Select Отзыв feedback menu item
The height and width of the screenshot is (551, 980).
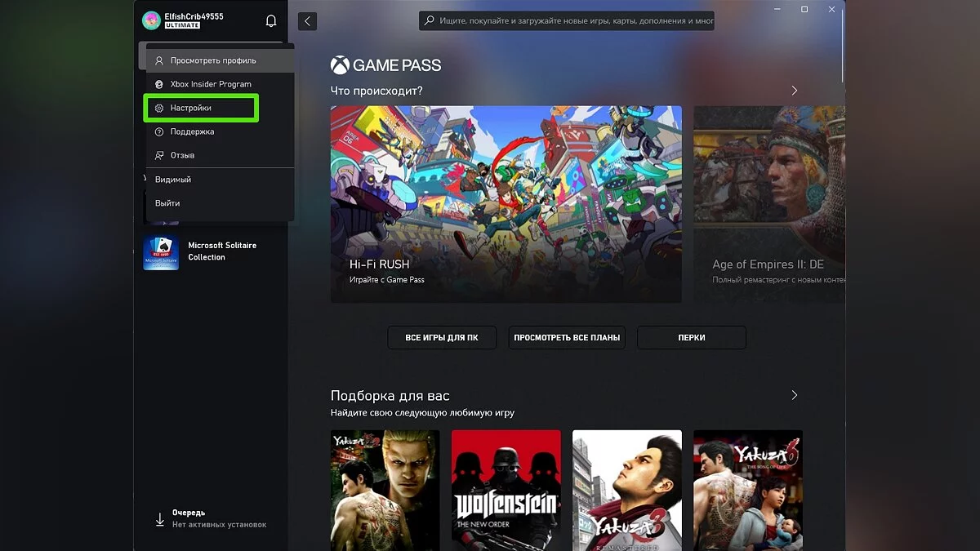pyautogui.click(x=182, y=155)
